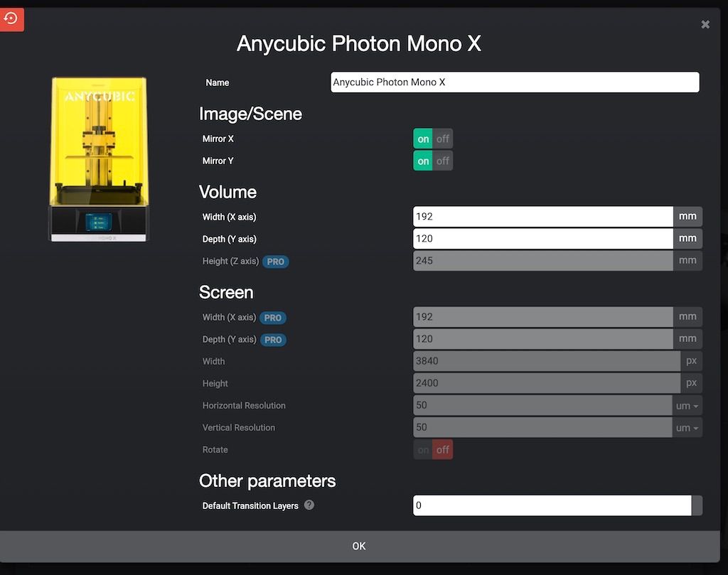The height and width of the screenshot is (575, 728).
Task: Click the PRO badge beside Screen Width (X axis)
Action: [x=272, y=318]
